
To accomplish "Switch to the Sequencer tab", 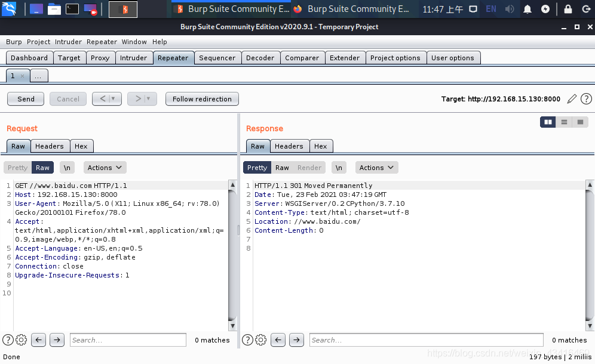I will (x=217, y=58).
